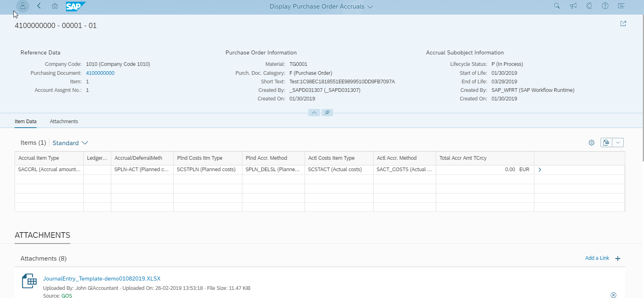This screenshot has height=298, width=644.
Task: Click the ATTACHMENTS section heading
Action: click(x=43, y=235)
